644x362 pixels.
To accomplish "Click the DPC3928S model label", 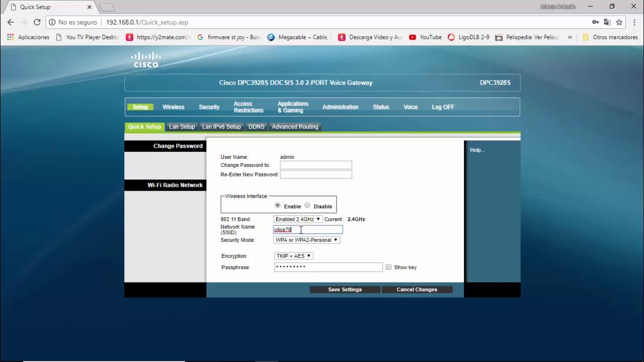I will click(495, 82).
